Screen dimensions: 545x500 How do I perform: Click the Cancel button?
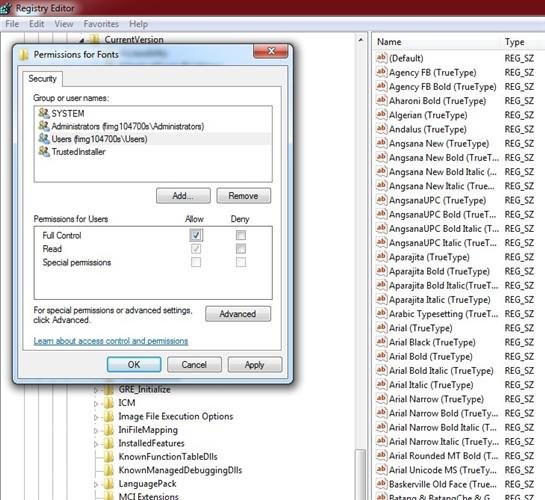194,364
